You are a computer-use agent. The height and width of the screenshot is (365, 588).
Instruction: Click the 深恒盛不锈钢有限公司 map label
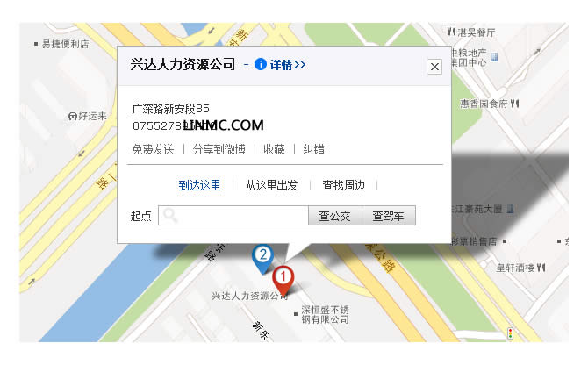coord(325,315)
